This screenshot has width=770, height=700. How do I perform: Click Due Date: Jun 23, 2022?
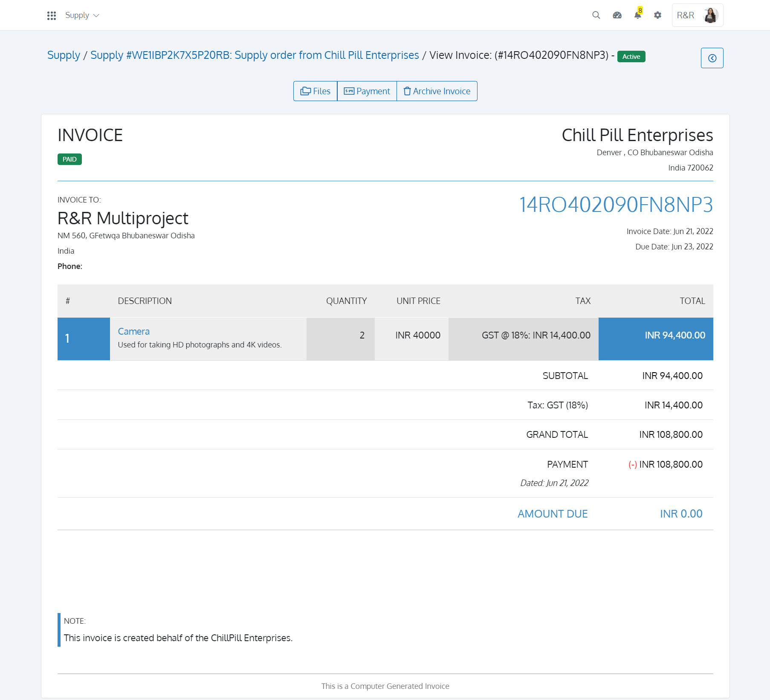(674, 246)
